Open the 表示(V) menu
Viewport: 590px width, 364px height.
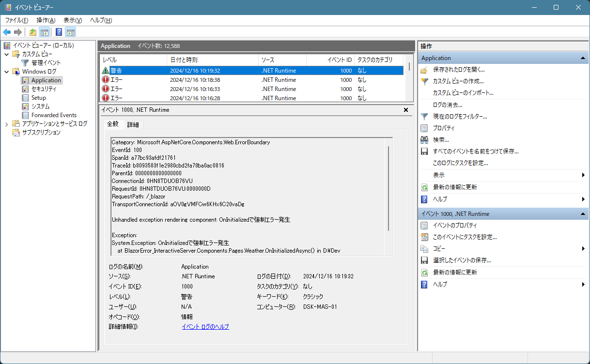click(x=73, y=20)
